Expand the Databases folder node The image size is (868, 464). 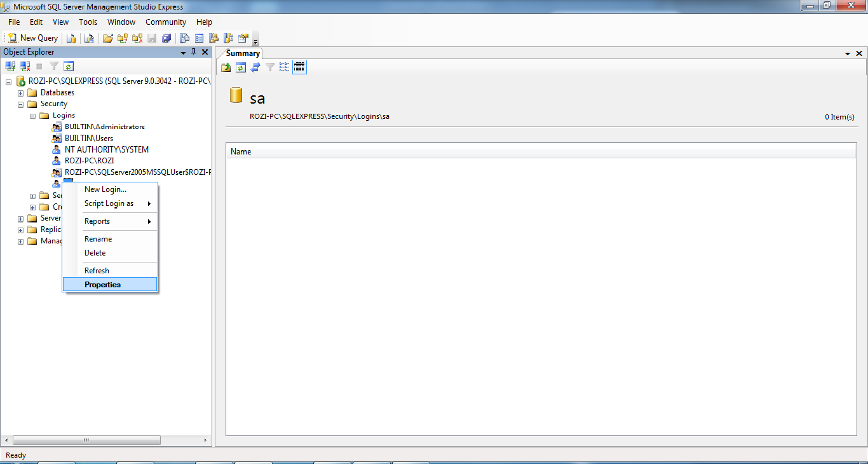[x=20, y=93]
